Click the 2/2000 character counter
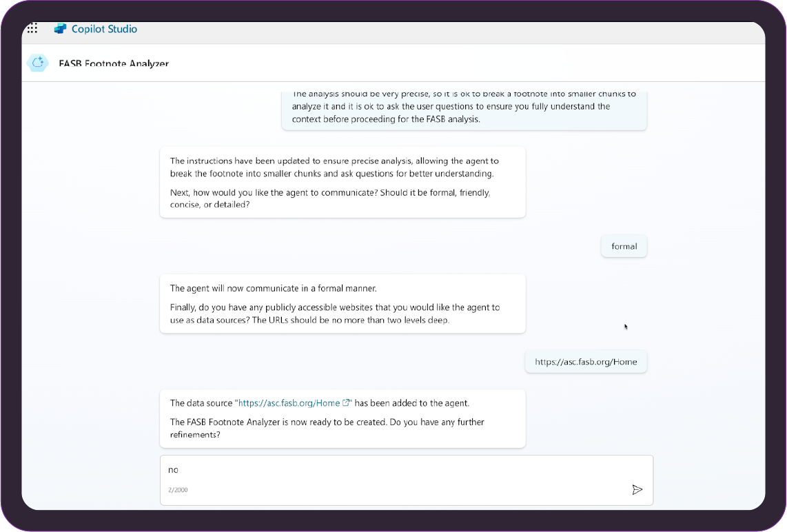787x532 pixels. click(178, 490)
